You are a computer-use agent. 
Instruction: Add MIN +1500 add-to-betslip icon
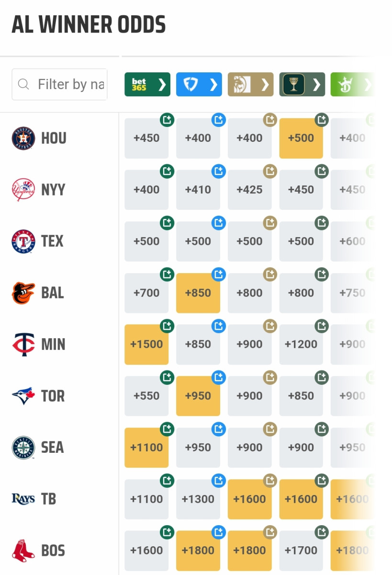click(x=167, y=326)
